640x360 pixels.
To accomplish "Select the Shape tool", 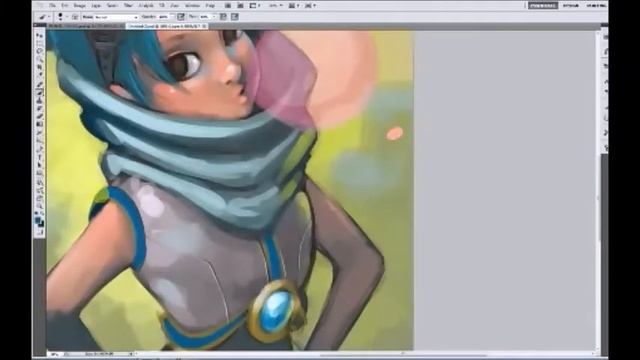I will tap(39, 173).
